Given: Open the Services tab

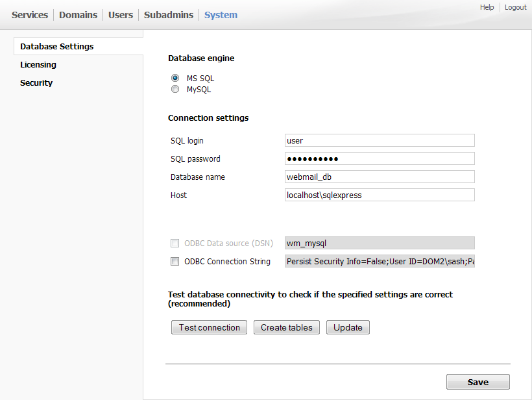Looking at the screenshot, I should [x=30, y=15].
